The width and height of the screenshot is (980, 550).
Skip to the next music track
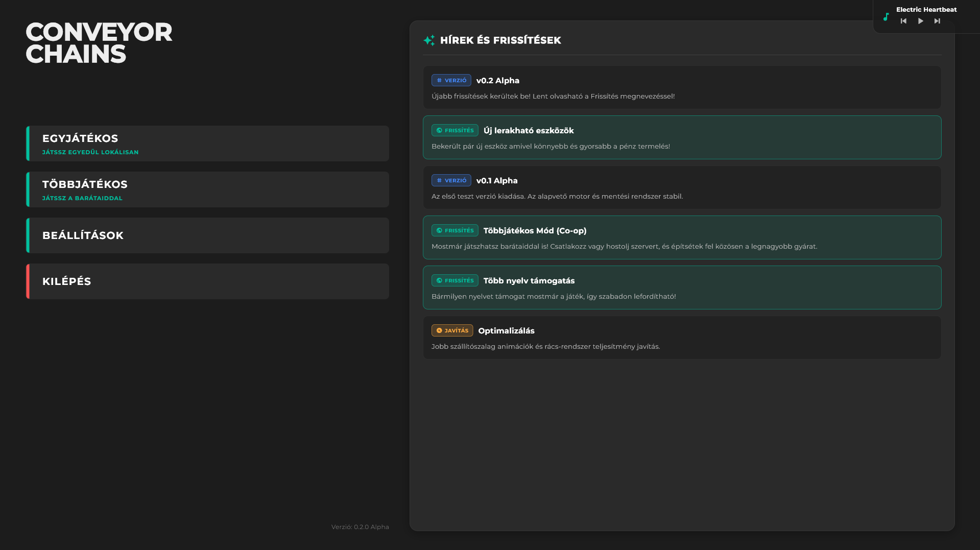pyautogui.click(x=937, y=21)
